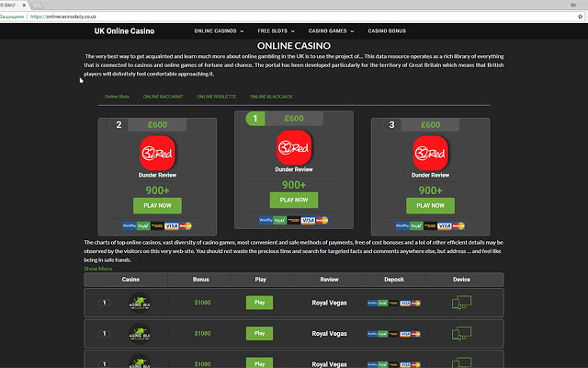
Task: Click the MasterCard icon in card 2
Action: tap(186, 225)
